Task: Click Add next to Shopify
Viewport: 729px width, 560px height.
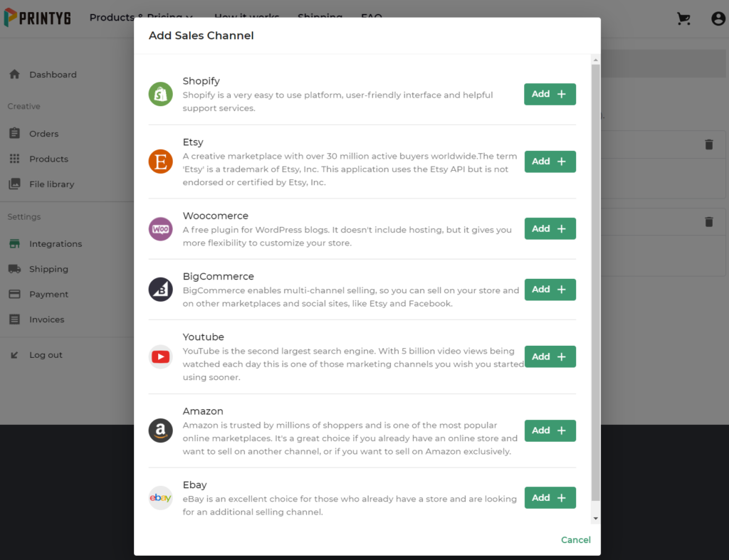Action: pyautogui.click(x=550, y=93)
